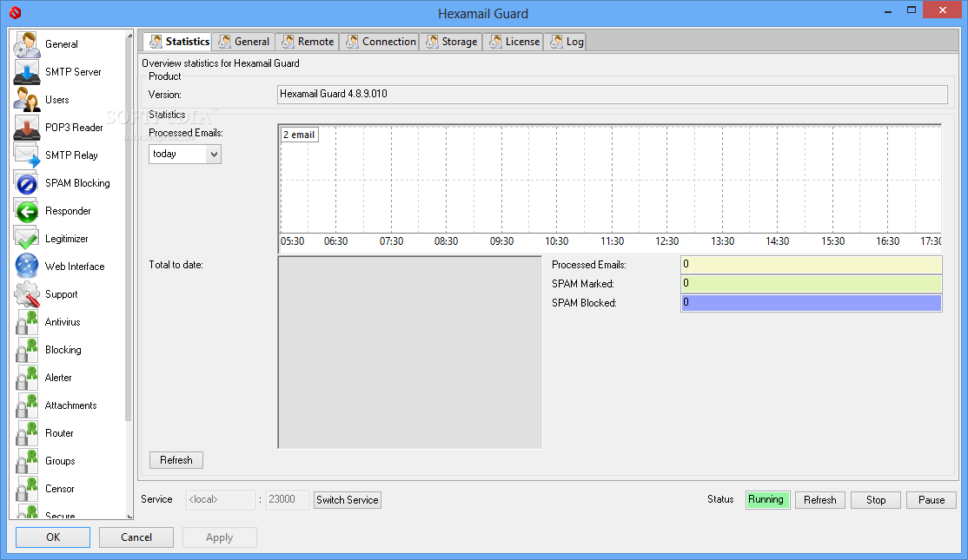Pause the running service
This screenshot has width=968, height=560.
[x=931, y=500]
